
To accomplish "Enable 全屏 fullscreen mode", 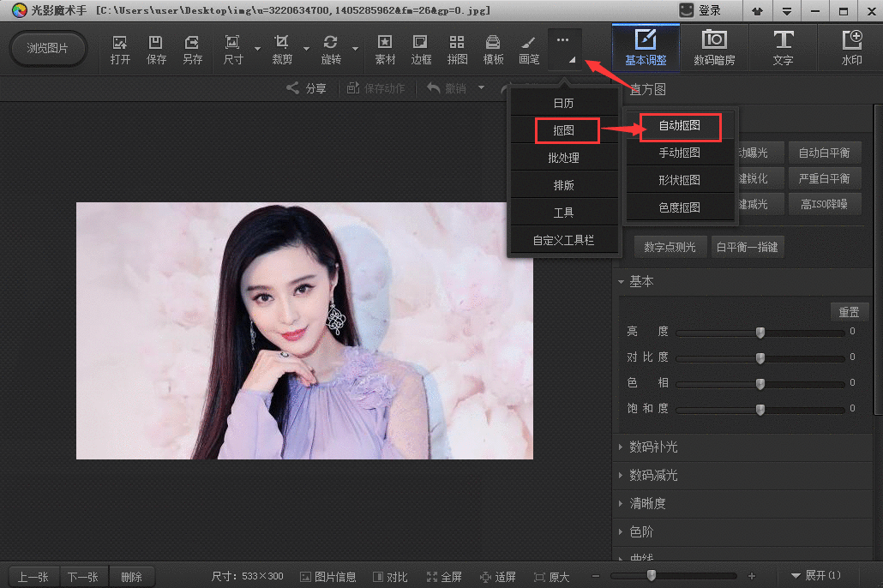I will tap(444, 576).
